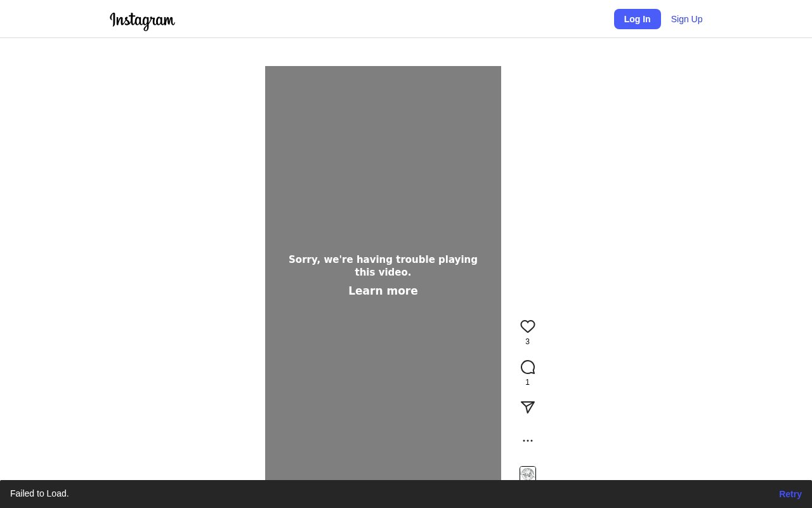Open the three-dot more options menu
Viewport: 812px width, 508px height.
527,440
